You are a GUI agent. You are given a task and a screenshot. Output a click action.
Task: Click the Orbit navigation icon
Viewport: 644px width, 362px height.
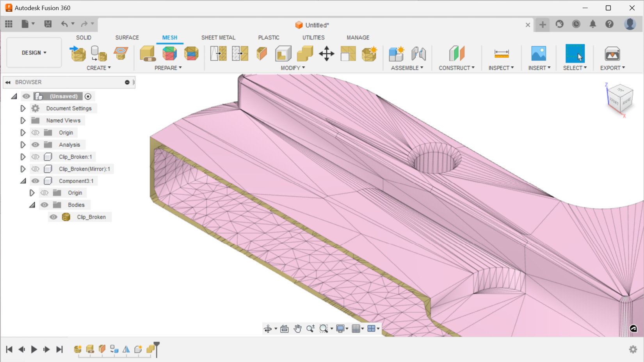click(x=268, y=329)
